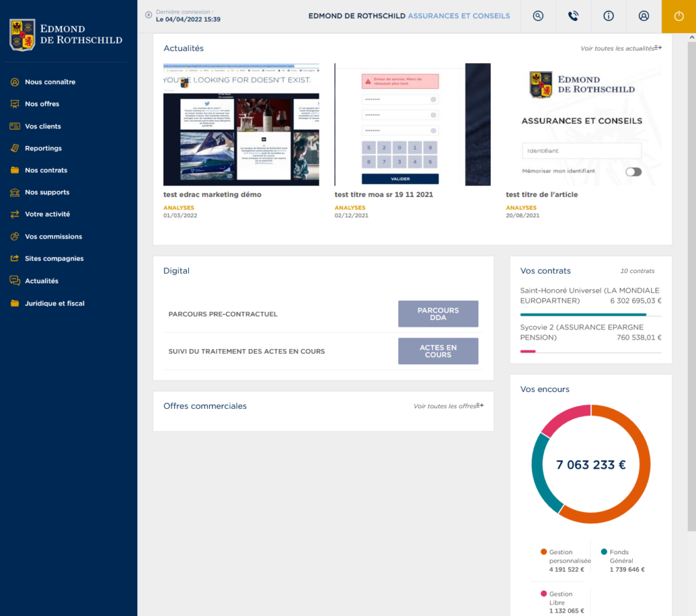Image resolution: width=696 pixels, height=616 pixels.
Task: Open the user profile icon
Action: click(644, 16)
